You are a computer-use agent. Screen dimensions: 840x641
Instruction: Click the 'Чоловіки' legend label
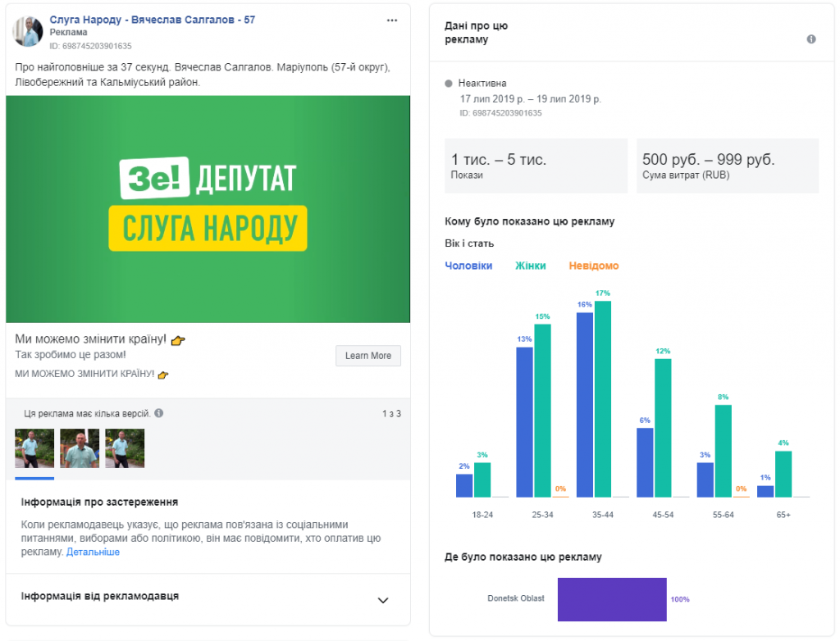[x=468, y=266]
